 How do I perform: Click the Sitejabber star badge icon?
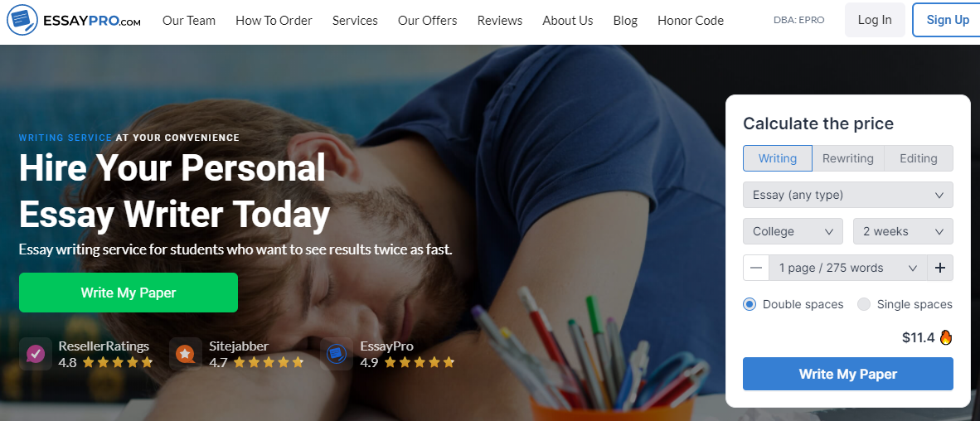click(186, 354)
